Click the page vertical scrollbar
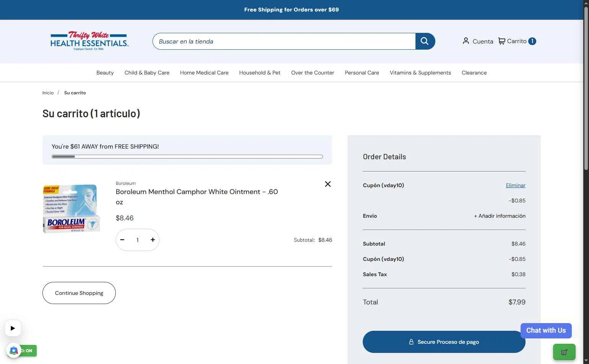The height and width of the screenshot is (364, 589). click(x=586, y=88)
